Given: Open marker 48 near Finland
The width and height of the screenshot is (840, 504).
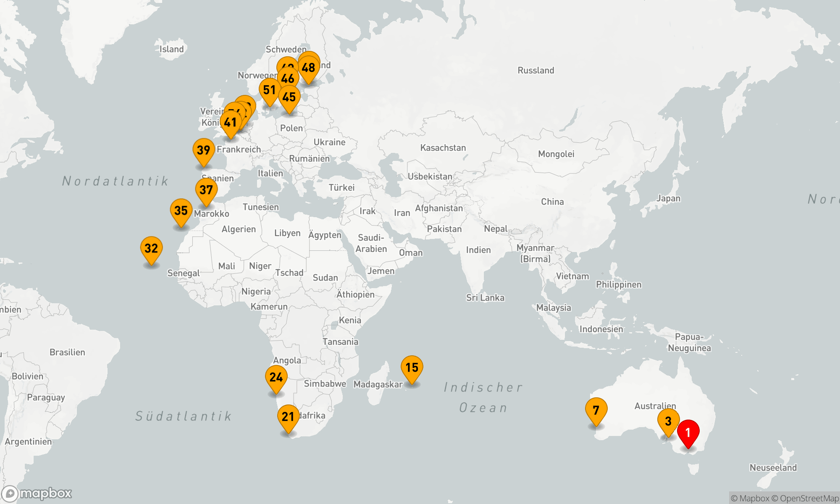Looking at the screenshot, I should pos(309,68).
